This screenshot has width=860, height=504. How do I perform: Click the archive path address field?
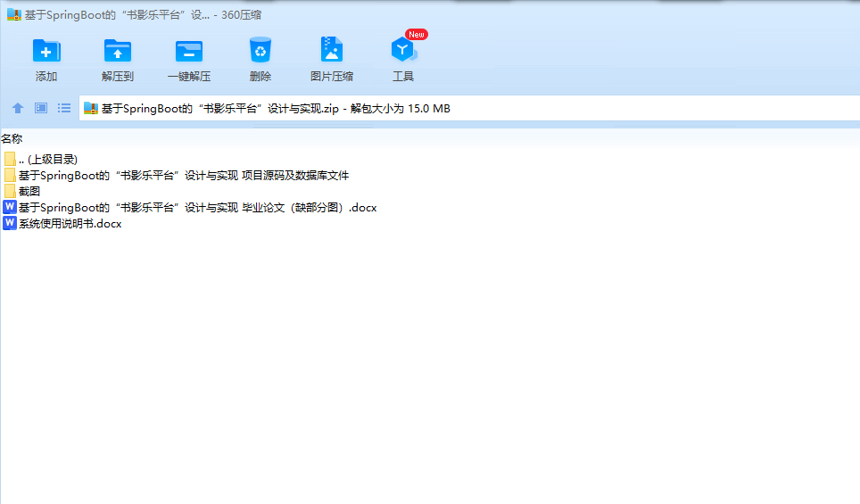click(469, 108)
